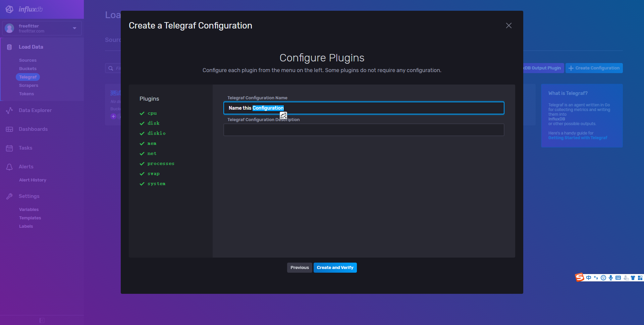The image size is (644, 325).
Task: Close the Telegraf Configuration dialog
Action: click(509, 25)
